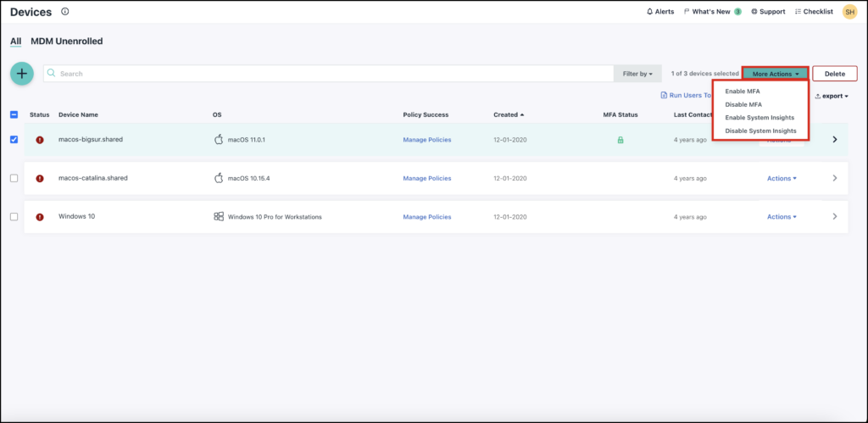This screenshot has height=423, width=868.
Task: Select the macos-catalina.shared device checkbox
Action: pos(14,178)
